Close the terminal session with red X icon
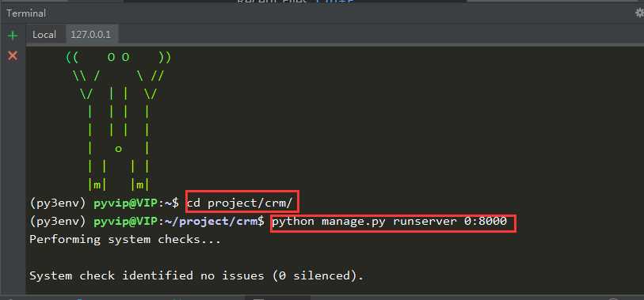644x300 pixels. click(13, 55)
